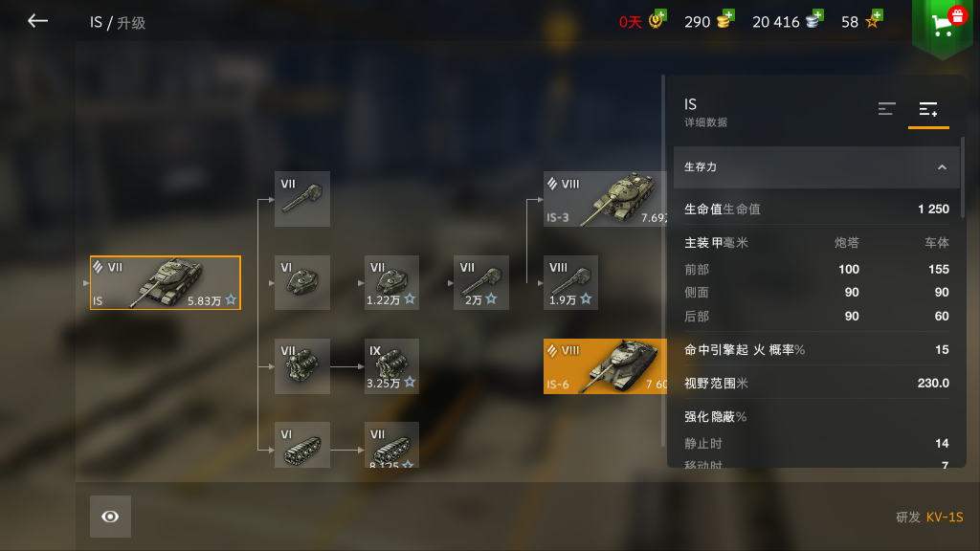Add free XP via the star icon
This screenshot has width=980, height=551.
pyautogui.click(x=874, y=20)
